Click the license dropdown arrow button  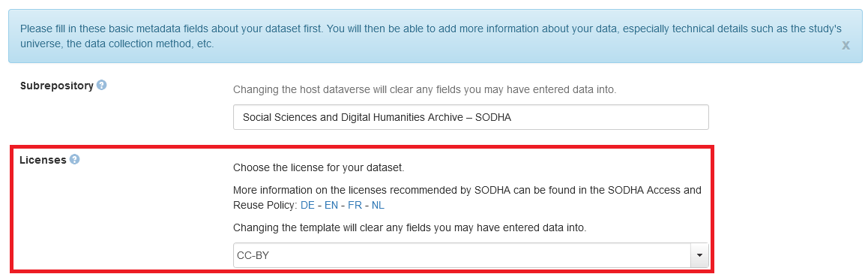click(699, 255)
